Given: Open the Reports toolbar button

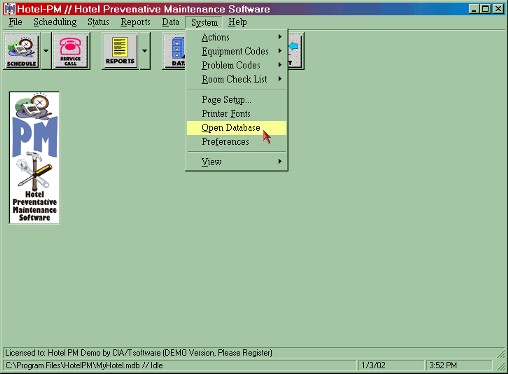Looking at the screenshot, I should point(120,51).
